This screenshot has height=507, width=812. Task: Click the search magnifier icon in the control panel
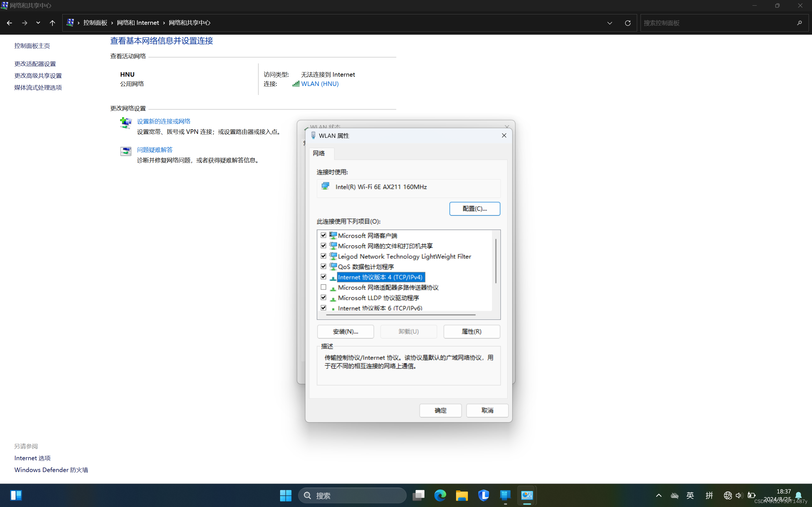pyautogui.click(x=799, y=23)
